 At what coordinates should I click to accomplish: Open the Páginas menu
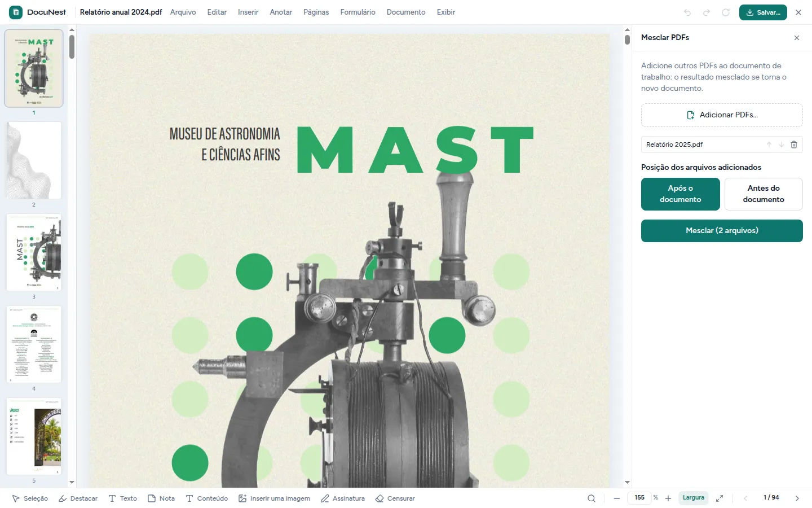tap(316, 12)
